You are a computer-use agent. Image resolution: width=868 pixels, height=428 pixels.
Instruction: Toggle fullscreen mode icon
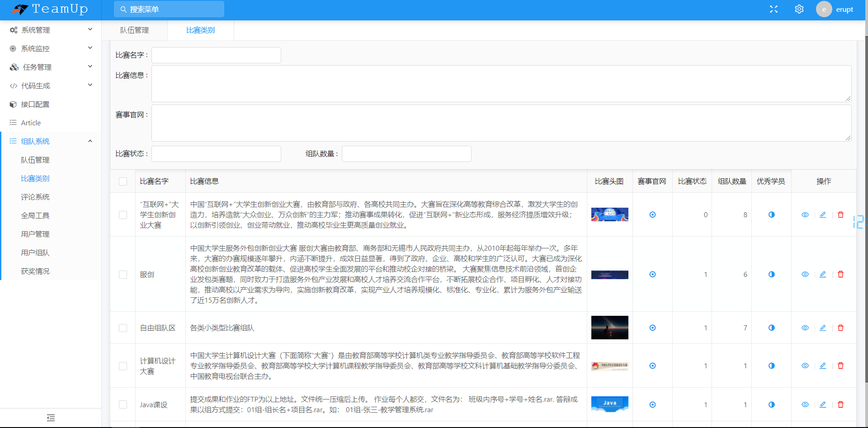[x=774, y=9]
